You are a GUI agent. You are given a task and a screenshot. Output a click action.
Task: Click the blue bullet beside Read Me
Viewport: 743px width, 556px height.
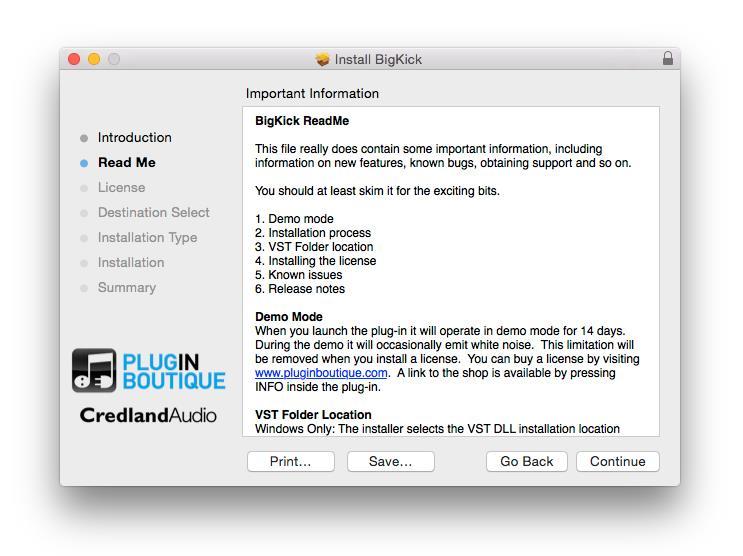click(84, 164)
